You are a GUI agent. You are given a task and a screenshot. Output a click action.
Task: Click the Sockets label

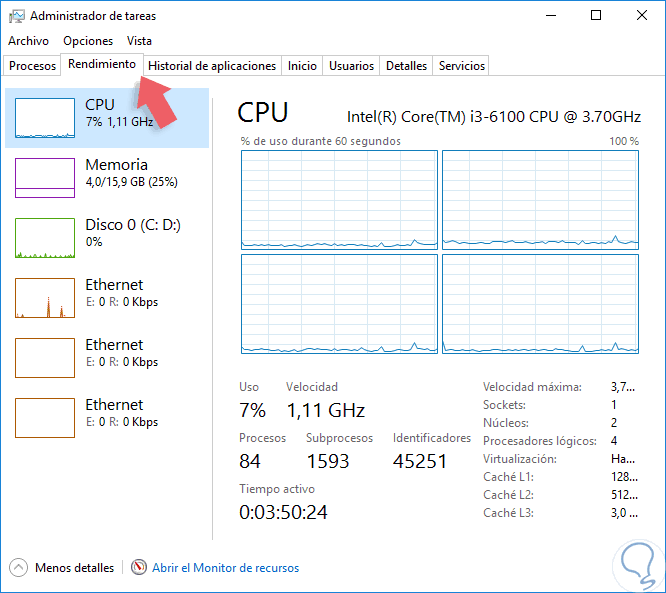pyautogui.click(x=504, y=405)
